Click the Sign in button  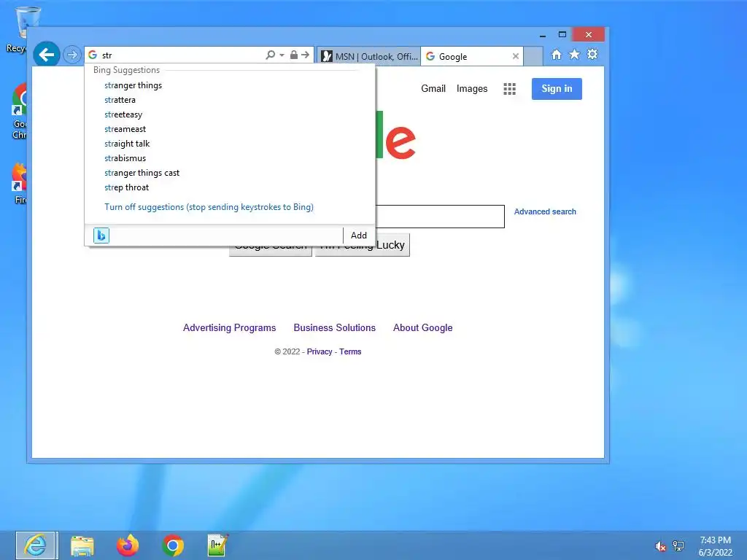pyautogui.click(x=557, y=88)
